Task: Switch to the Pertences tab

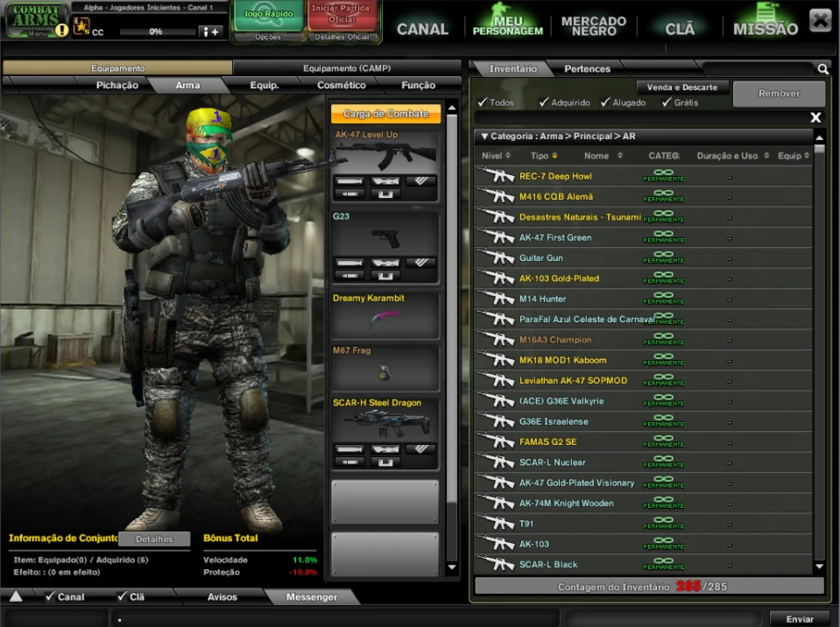Action: (x=587, y=68)
